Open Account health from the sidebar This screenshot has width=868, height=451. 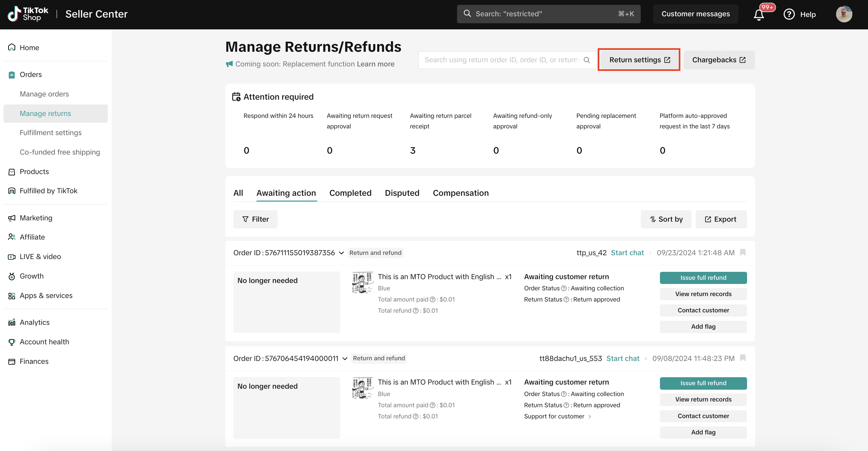pyautogui.click(x=44, y=342)
